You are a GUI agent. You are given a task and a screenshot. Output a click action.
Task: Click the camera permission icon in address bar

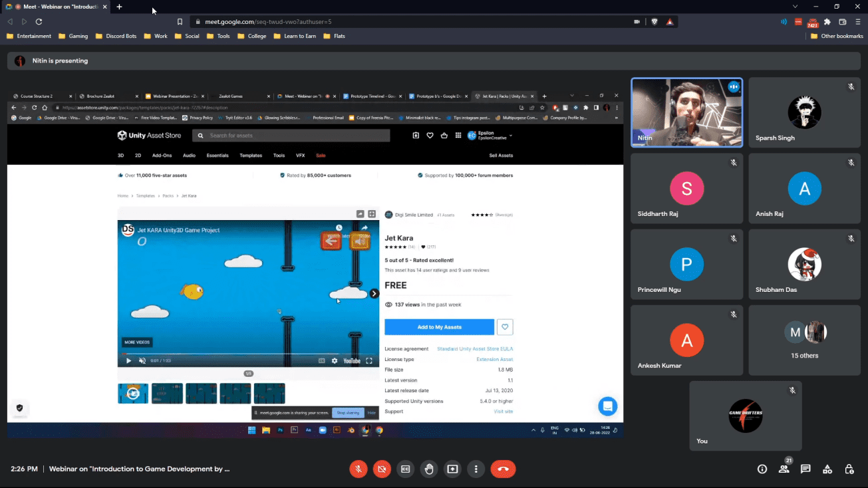[x=637, y=21]
